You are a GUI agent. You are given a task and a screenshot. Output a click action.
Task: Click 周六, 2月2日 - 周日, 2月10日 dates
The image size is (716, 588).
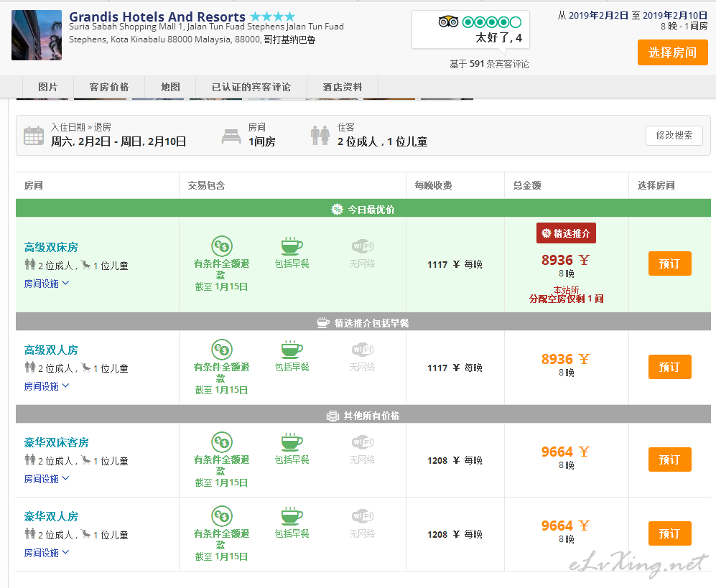[x=118, y=141]
